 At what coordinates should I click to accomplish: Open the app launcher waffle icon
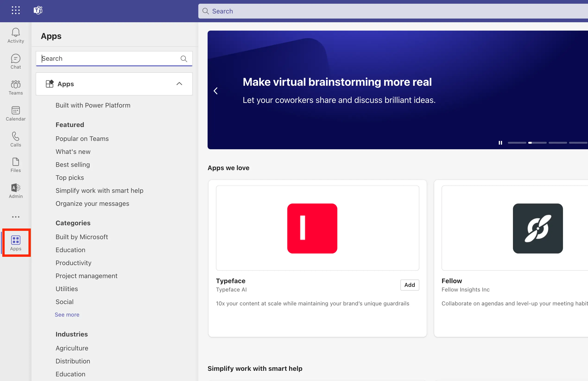tap(15, 10)
